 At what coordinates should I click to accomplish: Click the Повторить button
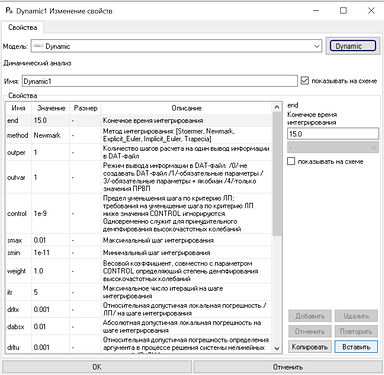coord(356,331)
